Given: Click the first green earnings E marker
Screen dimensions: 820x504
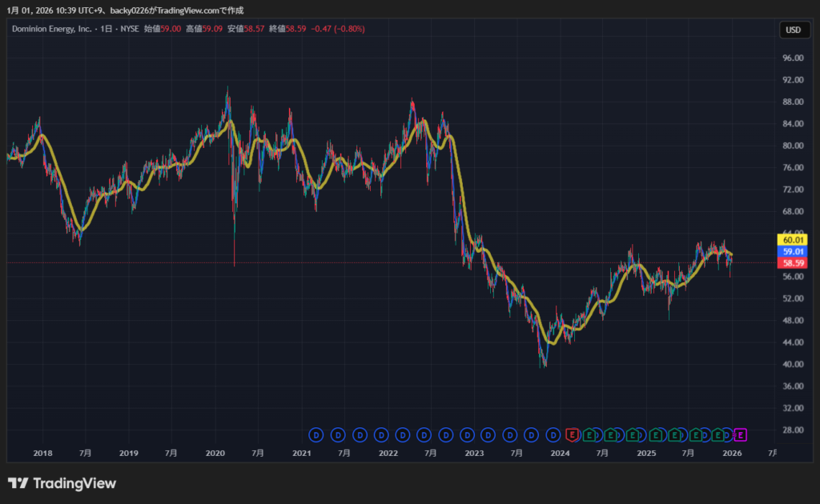Looking at the screenshot, I should pos(589,434).
